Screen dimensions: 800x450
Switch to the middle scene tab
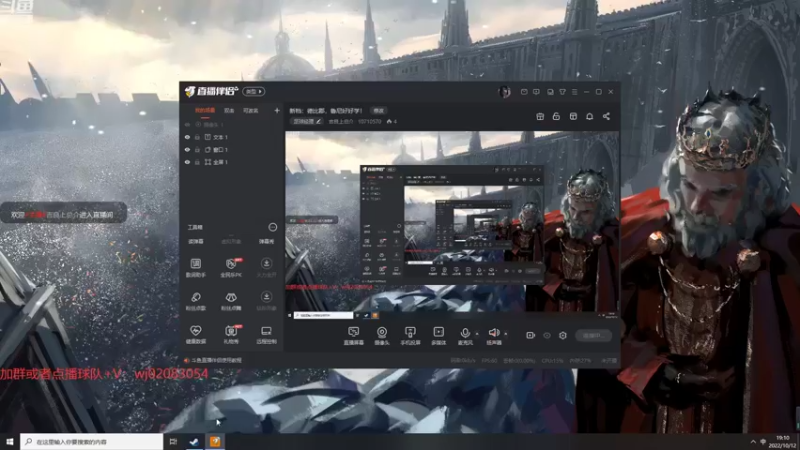[x=229, y=111]
